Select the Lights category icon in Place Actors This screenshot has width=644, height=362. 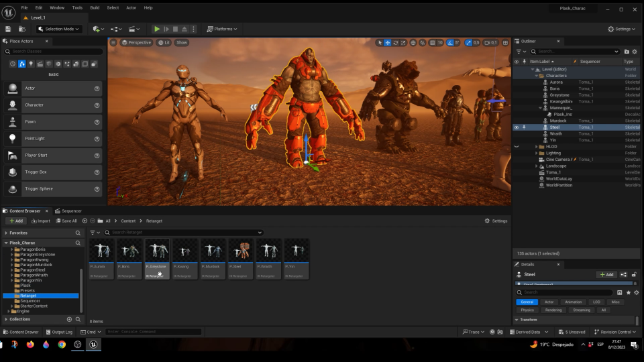pyautogui.click(x=31, y=64)
